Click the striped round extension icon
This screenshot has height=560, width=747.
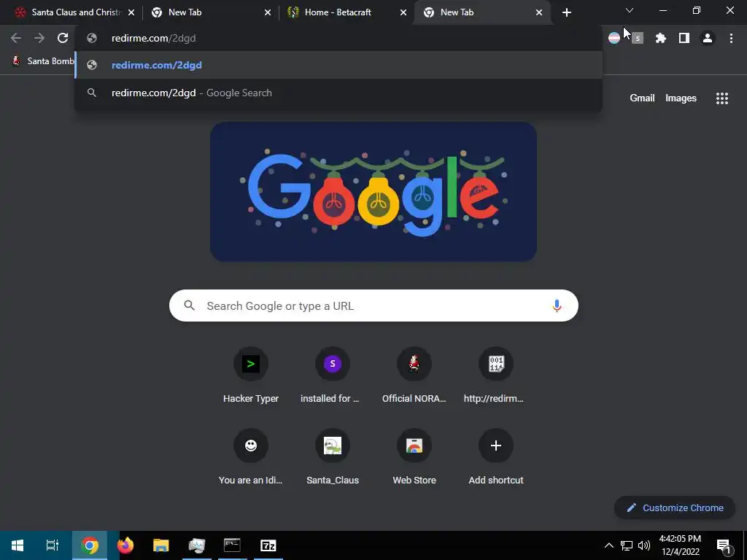614,38
